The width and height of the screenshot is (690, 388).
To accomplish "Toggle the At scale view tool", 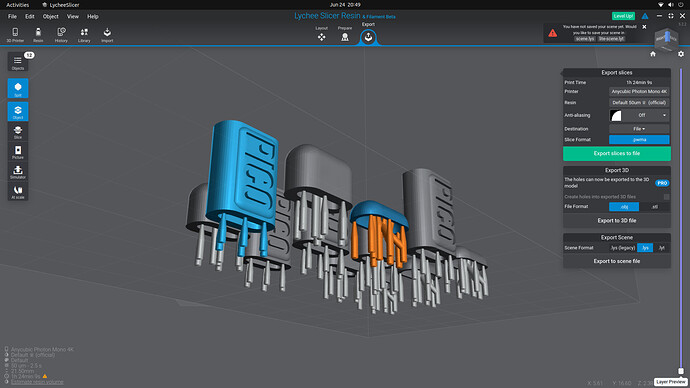I will (18, 191).
